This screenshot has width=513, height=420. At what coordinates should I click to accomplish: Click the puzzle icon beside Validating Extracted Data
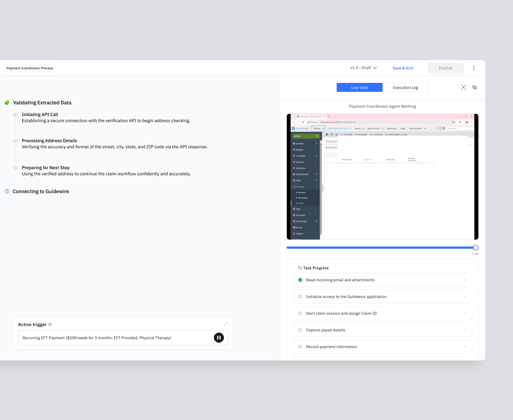tap(7, 103)
